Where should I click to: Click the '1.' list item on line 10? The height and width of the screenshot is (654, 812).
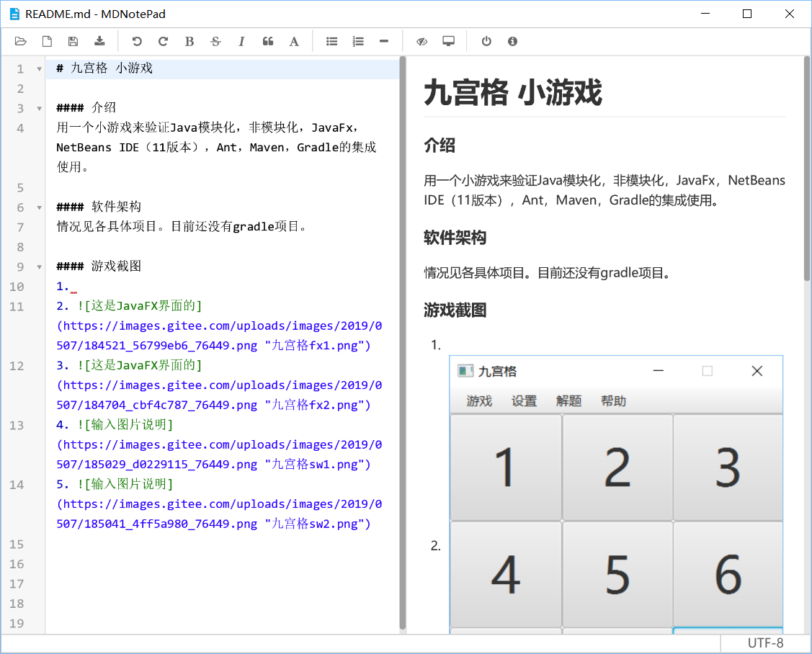point(63,287)
